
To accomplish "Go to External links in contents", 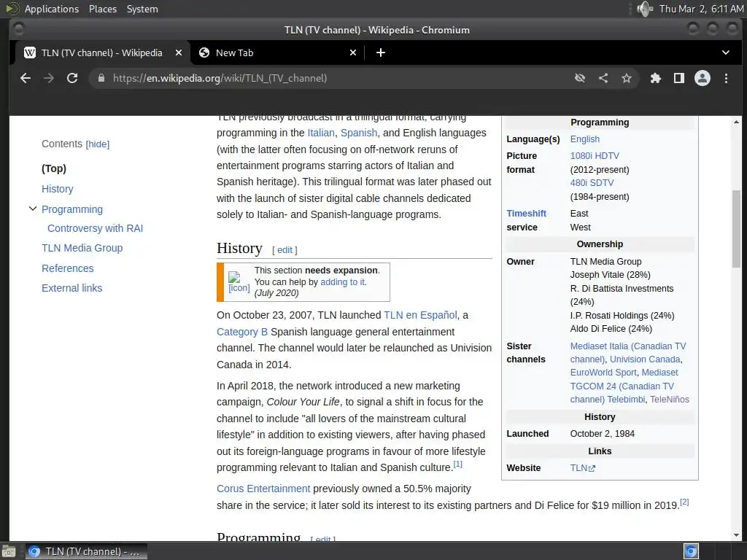I will coord(72,288).
